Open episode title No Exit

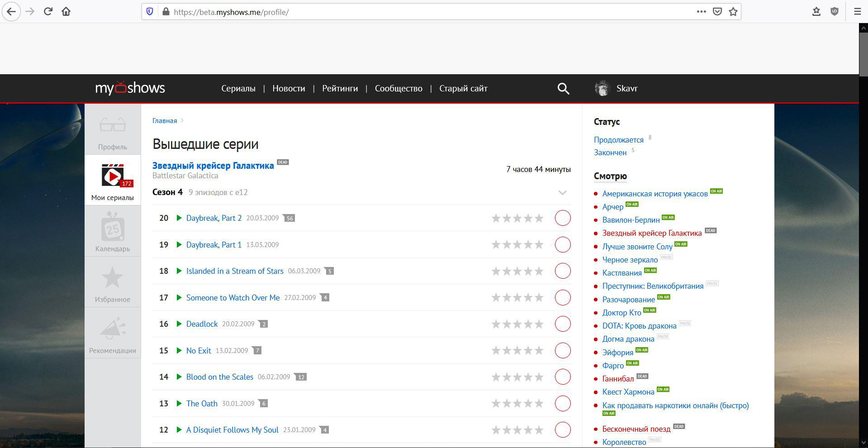point(199,351)
